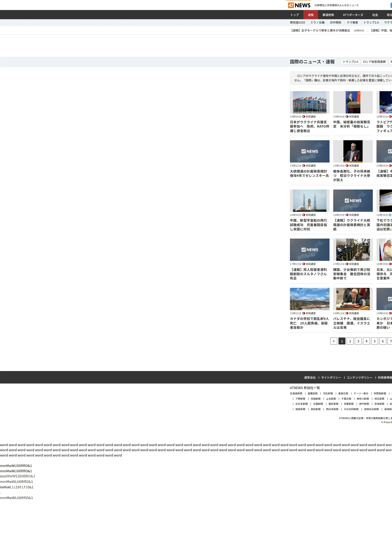Open the breaking news 女子モーグル ticker headline
Screen dimensions: 392x535
click(320, 30)
